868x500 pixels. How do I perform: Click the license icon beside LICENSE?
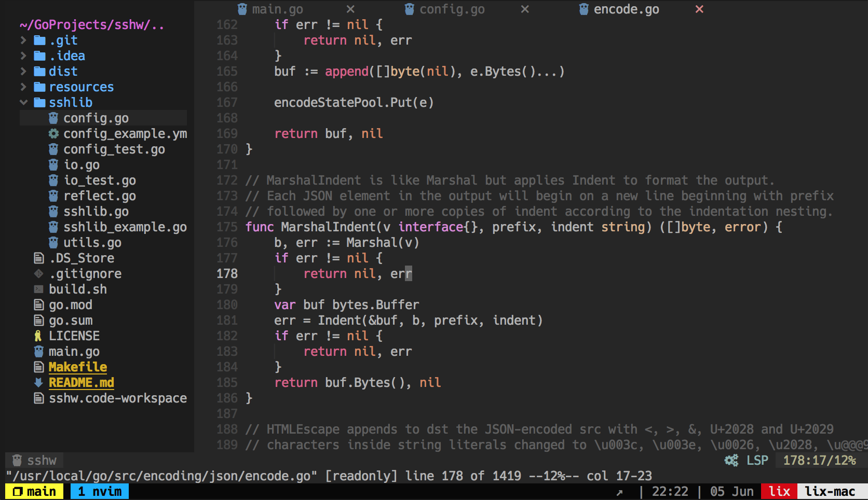(x=38, y=336)
